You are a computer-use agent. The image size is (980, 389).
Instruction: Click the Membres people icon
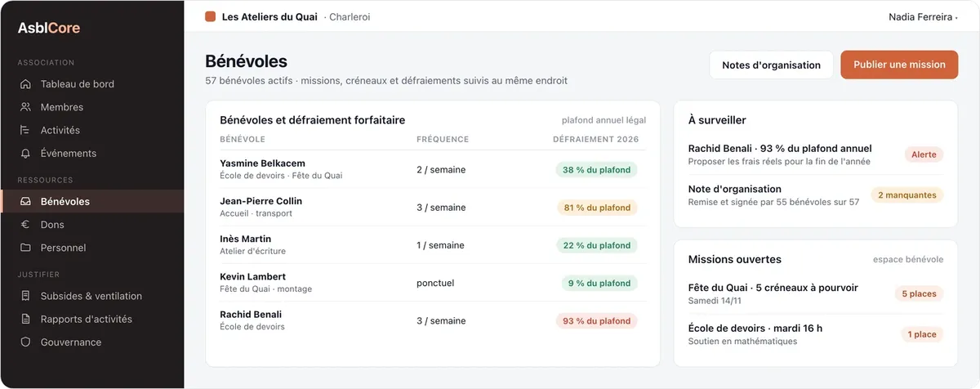pyautogui.click(x=25, y=107)
